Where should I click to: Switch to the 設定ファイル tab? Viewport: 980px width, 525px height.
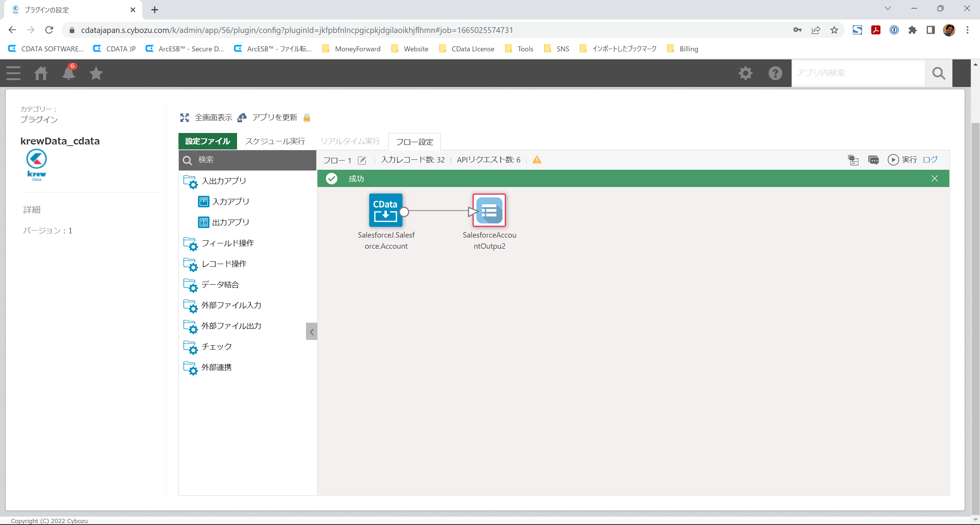[208, 141]
